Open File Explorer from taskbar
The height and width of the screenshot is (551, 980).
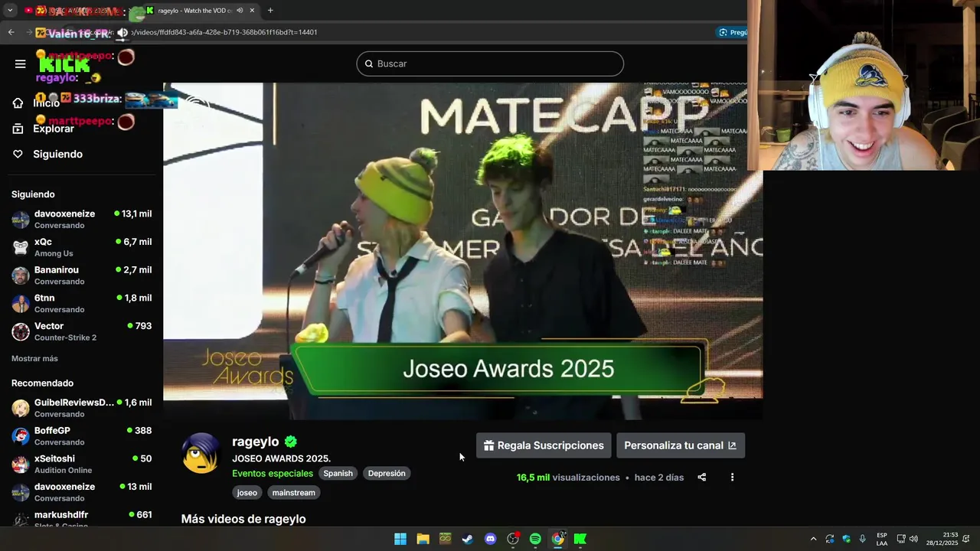[423, 539]
